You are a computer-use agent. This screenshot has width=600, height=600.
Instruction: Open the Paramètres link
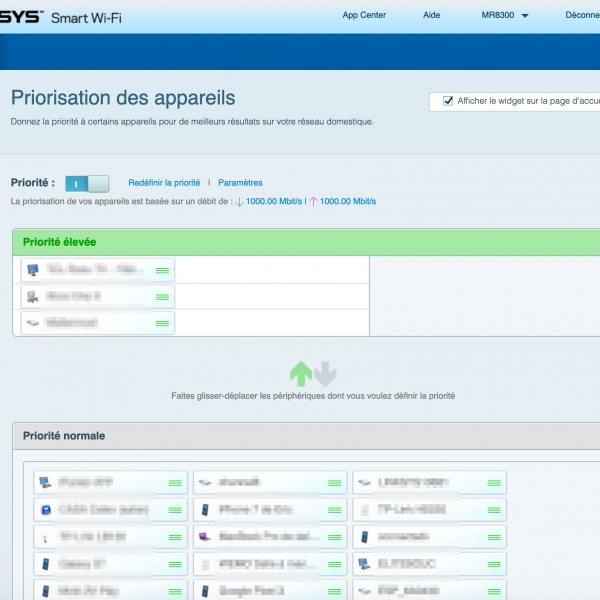[240, 183]
